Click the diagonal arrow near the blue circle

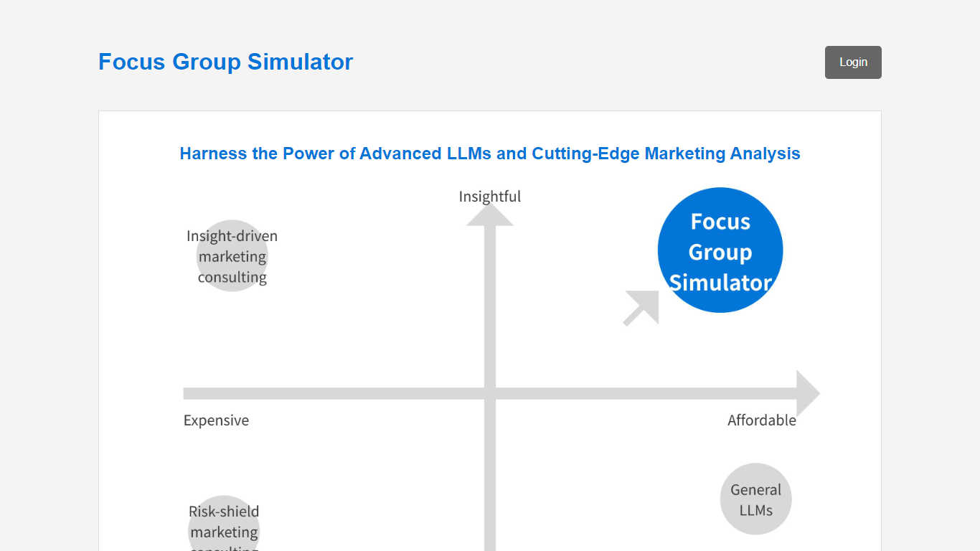[x=642, y=307]
